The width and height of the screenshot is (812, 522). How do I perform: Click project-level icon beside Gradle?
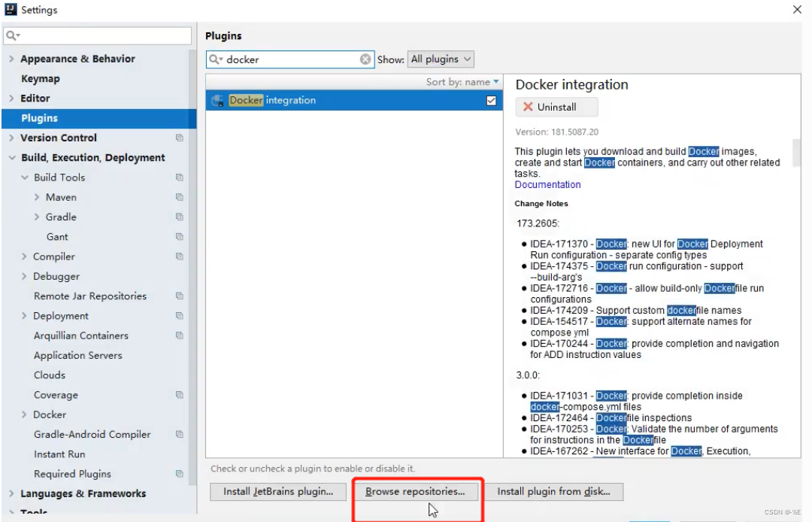click(x=179, y=217)
